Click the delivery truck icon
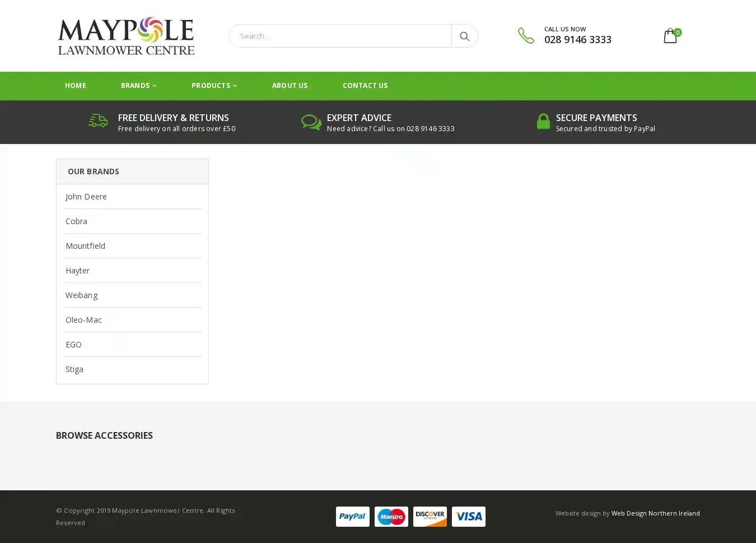756x543 pixels. [x=98, y=121]
